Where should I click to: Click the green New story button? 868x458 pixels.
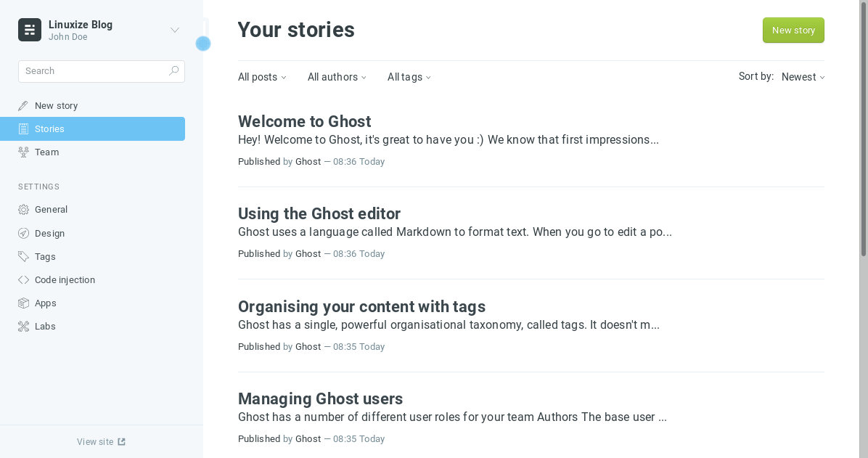point(793,30)
